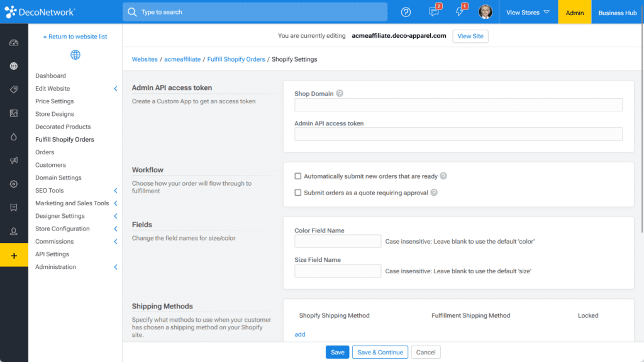This screenshot has width=644, height=362.
Task: Select Fulfill Shopify Orders menu item
Action: 65,140
